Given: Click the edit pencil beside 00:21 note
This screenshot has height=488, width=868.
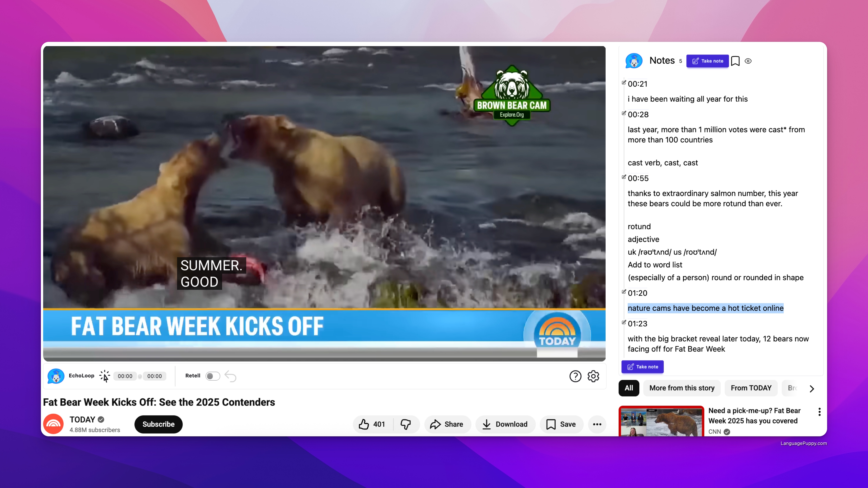Looking at the screenshot, I should pyautogui.click(x=624, y=83).
